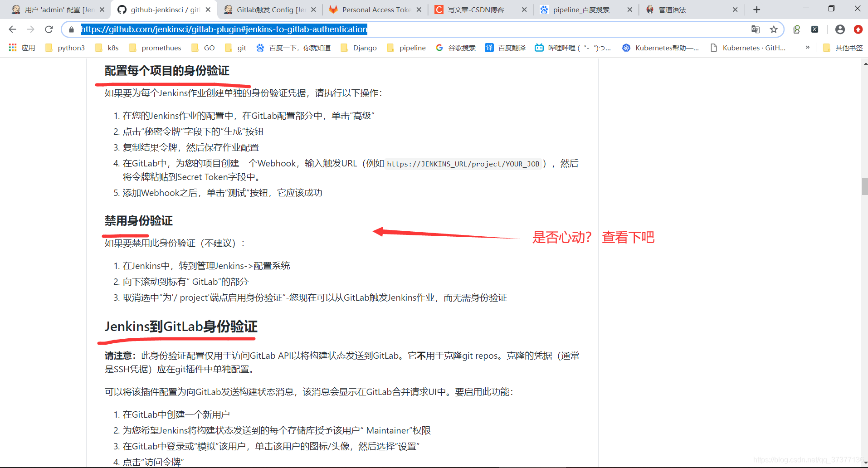Bookmark this page with the star icon
The height and width of the screenshot is (468, 868).
774,29
